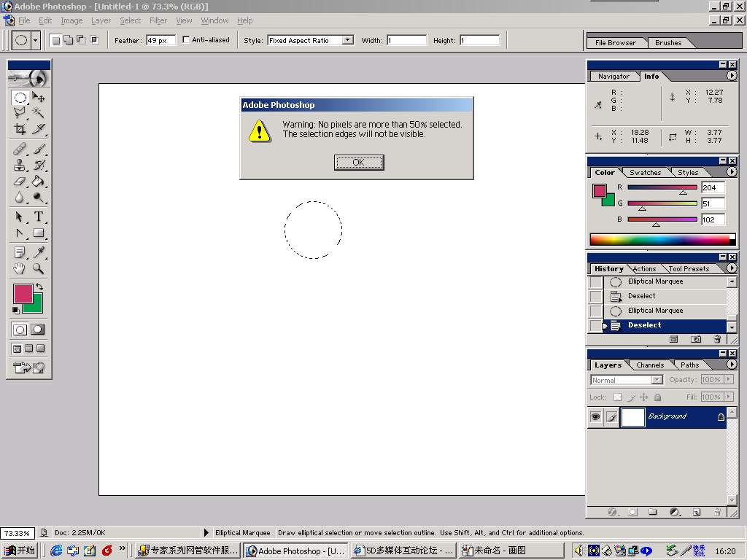Click Add to selection mode icon

(x=69, y=40)
